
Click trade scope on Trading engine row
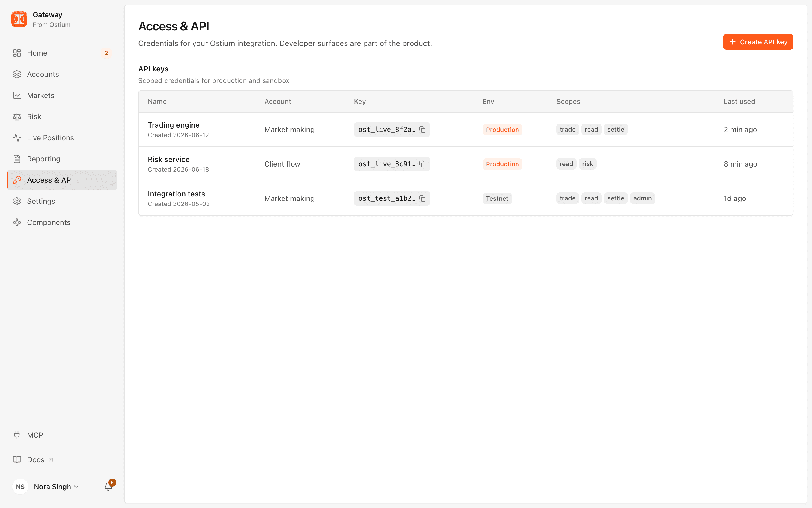(567, 129)
